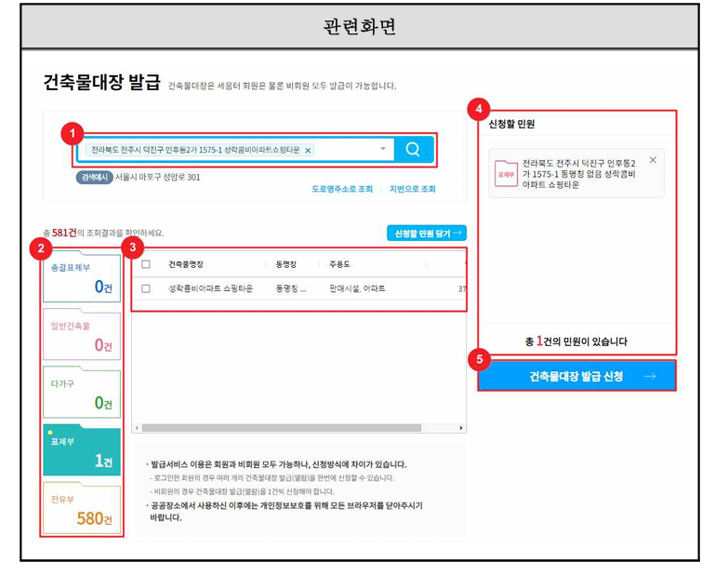
Task: Select the 다가구 category tab
Action: [x=82, y=394]
